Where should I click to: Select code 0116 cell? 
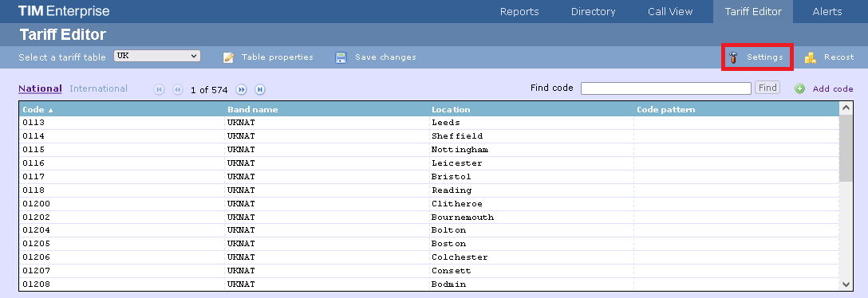(122, 163)
